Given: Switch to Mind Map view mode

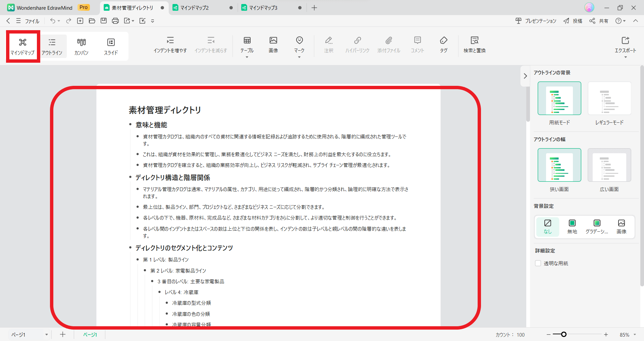Looking at the screenshot, I should tap(22, 46).
